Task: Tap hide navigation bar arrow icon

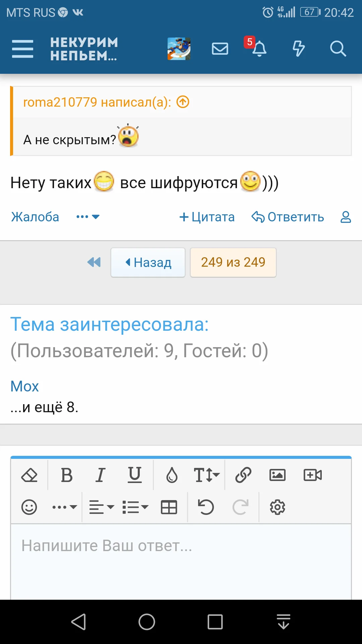Action: [284, 622]
